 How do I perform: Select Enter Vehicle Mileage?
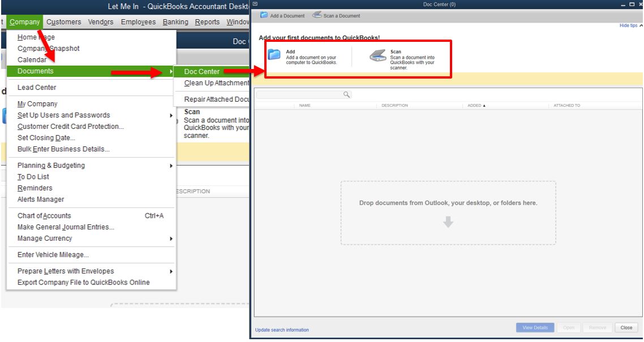pyautogui.click(x=53, y=254)
